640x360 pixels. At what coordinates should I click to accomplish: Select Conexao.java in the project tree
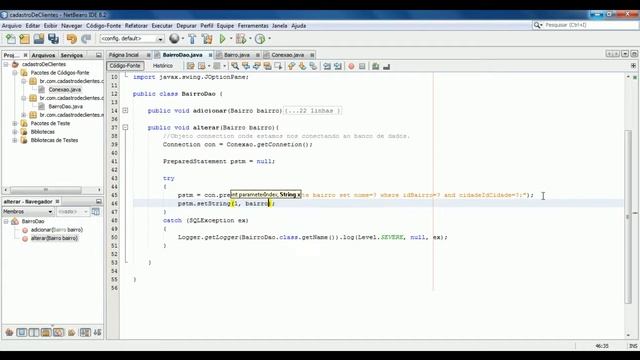64,90
